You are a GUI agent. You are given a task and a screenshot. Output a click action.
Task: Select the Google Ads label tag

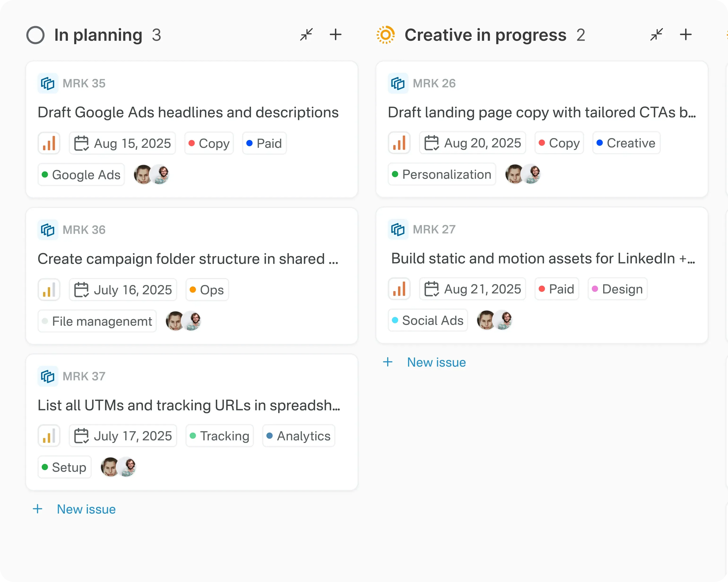coord(81,175)
